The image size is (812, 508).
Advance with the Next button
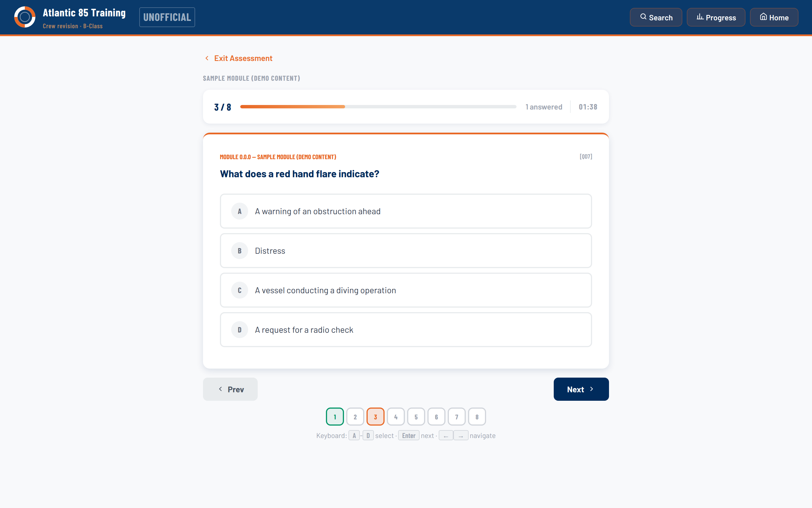tap(581, 389)
